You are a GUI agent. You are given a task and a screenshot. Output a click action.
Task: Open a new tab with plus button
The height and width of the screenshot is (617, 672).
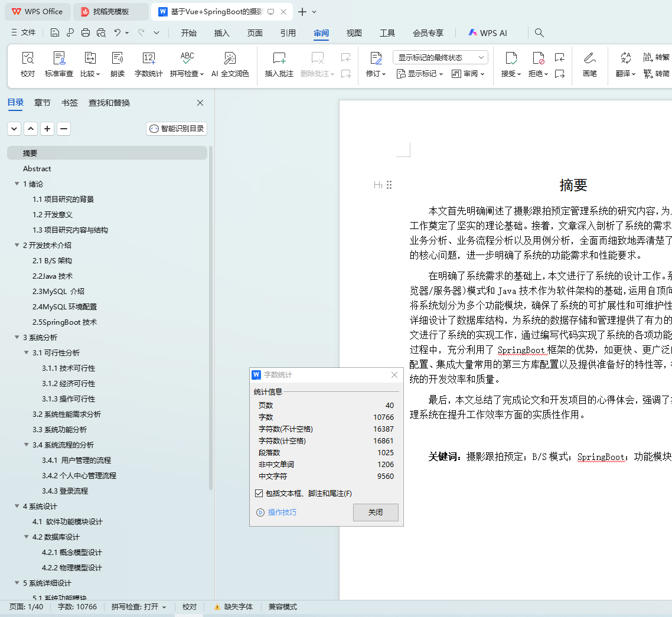(x=302, y=12)
